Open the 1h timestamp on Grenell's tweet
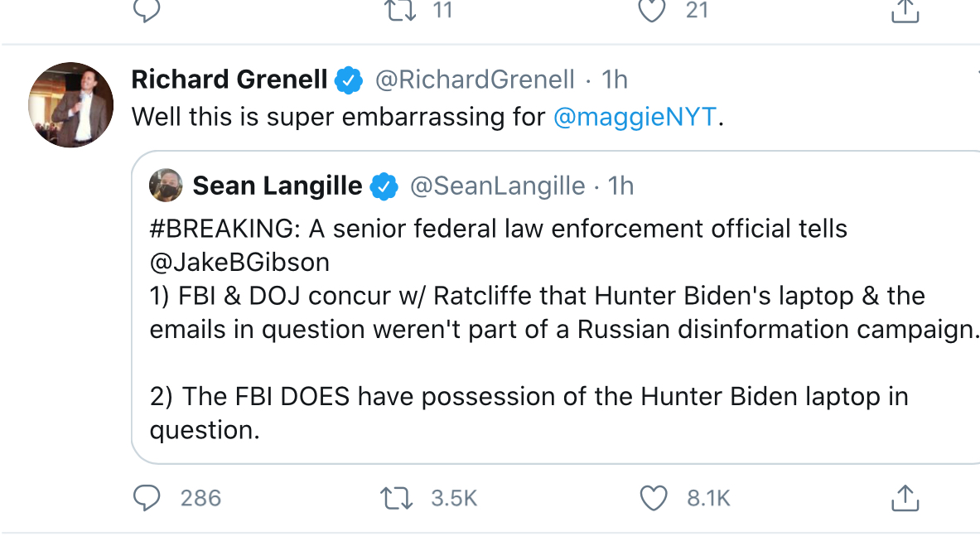980x546 pixels. 615,80
